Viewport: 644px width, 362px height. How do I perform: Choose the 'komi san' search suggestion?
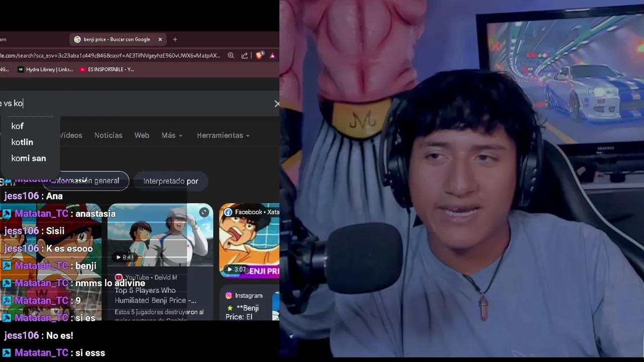tap(29, 158)
